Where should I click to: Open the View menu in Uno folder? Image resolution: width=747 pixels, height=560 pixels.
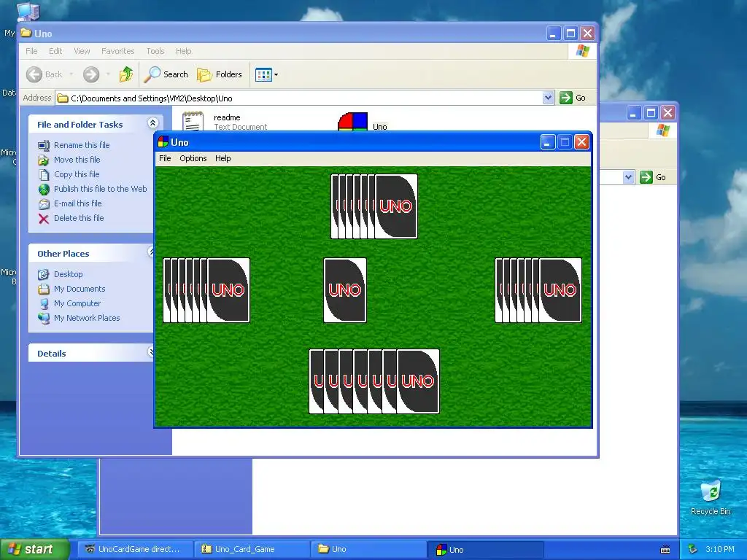click(x=82, y=51)
